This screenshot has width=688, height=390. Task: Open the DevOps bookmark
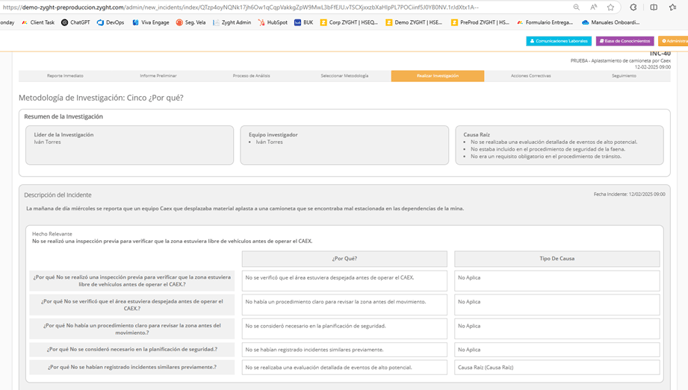click(111, 22)
